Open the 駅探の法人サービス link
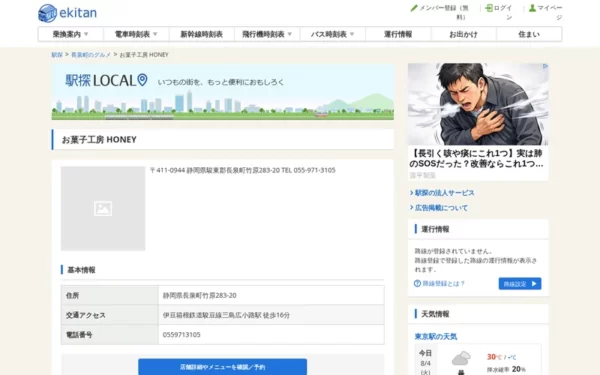 click(445, 193)
